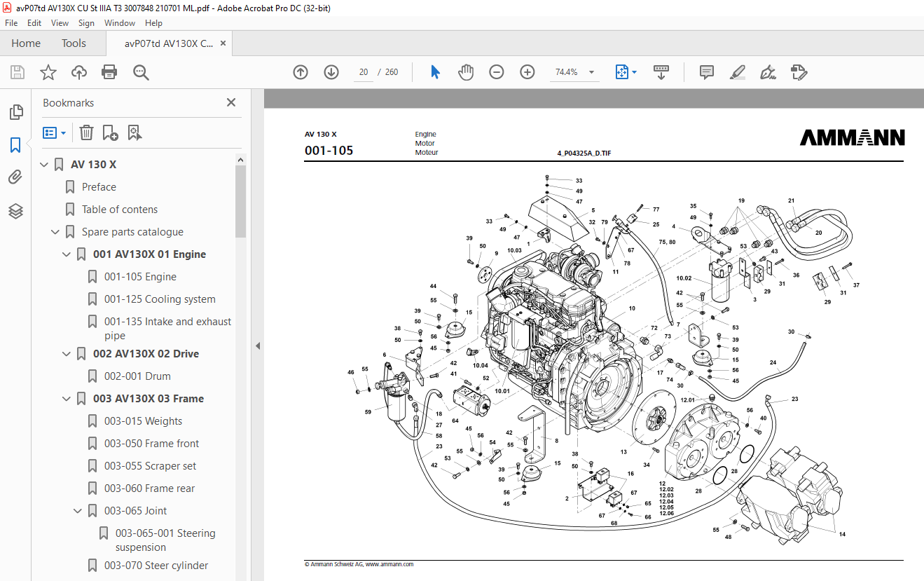The width and height of the screenshot is (924, 581).
Task: Print the document
Action: click(x=109, y=72)
